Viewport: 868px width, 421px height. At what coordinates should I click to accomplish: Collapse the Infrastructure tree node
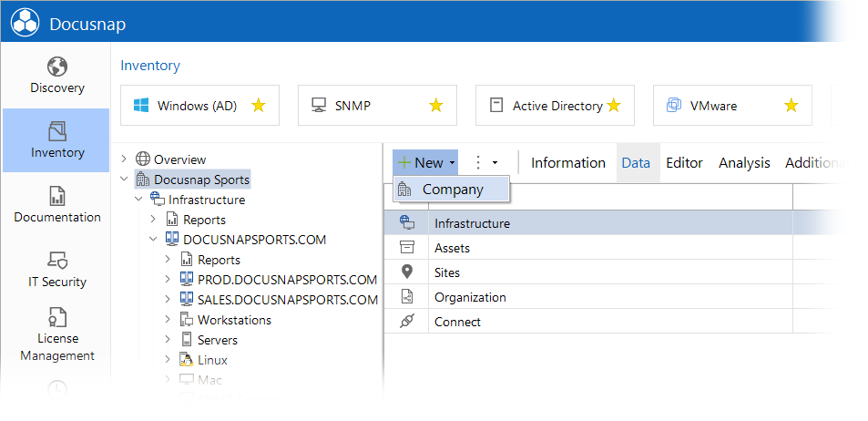click(x=138, y=200)
